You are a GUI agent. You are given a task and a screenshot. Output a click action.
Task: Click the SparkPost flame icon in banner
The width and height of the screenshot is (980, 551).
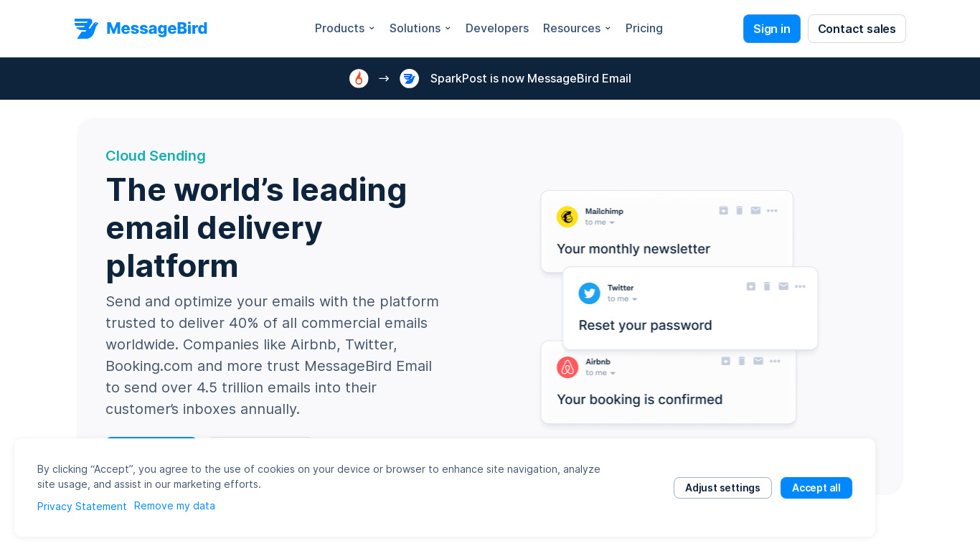[359, 78]
